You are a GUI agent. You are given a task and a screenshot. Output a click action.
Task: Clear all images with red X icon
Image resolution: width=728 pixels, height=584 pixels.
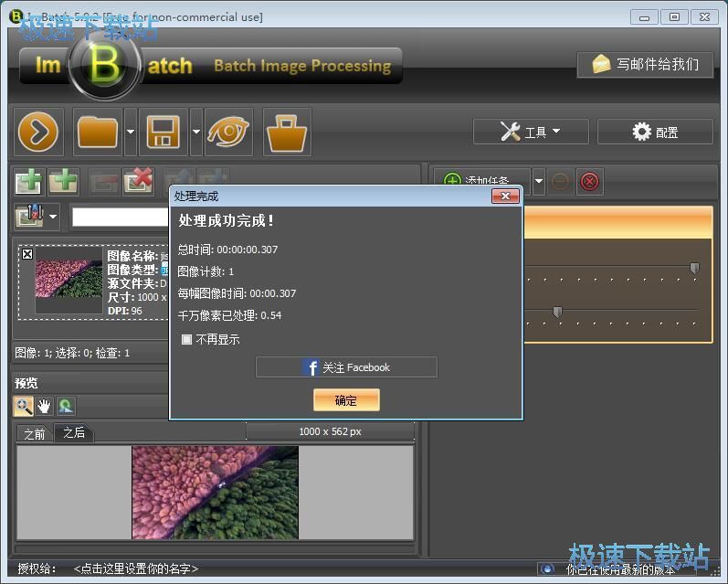(138, 181)
